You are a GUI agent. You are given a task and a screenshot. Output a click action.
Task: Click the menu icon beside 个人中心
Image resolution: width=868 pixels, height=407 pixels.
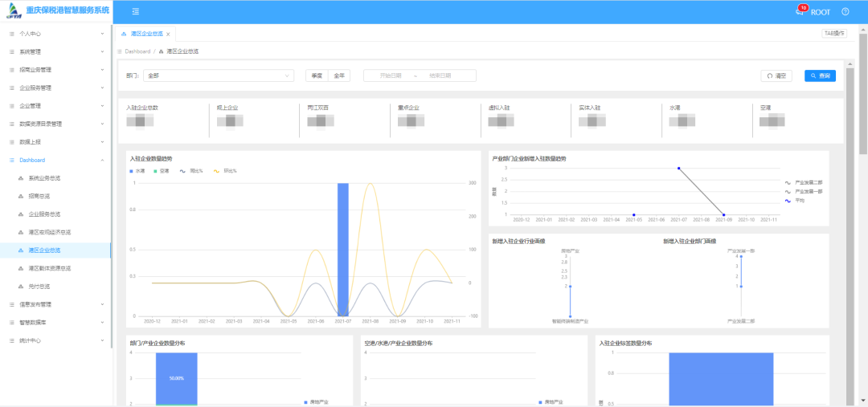click(x=12, y=34)
